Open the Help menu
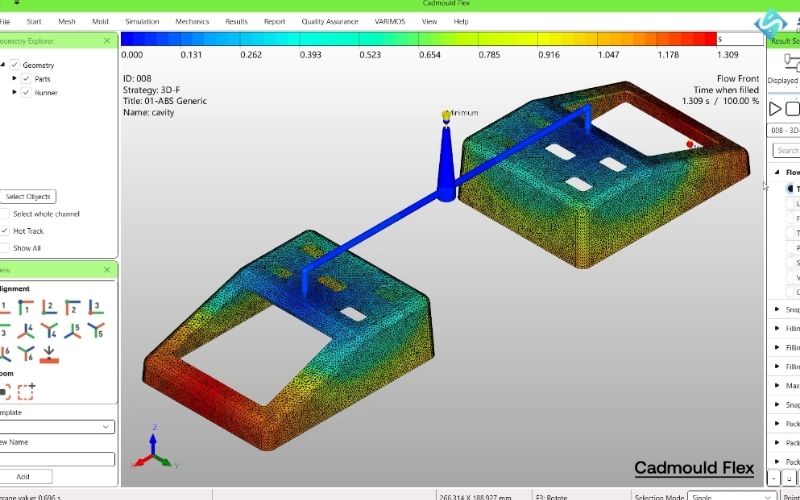800x500 pixels. point(461,21)
